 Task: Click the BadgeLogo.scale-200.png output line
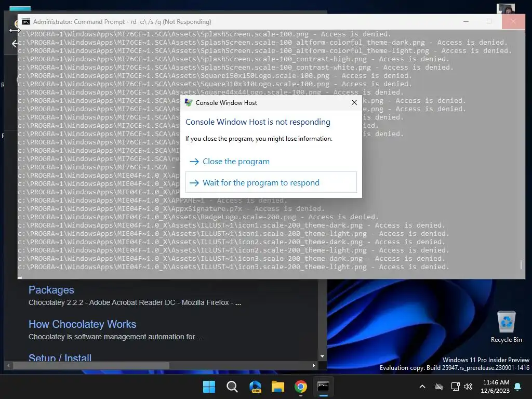(198, 217)
